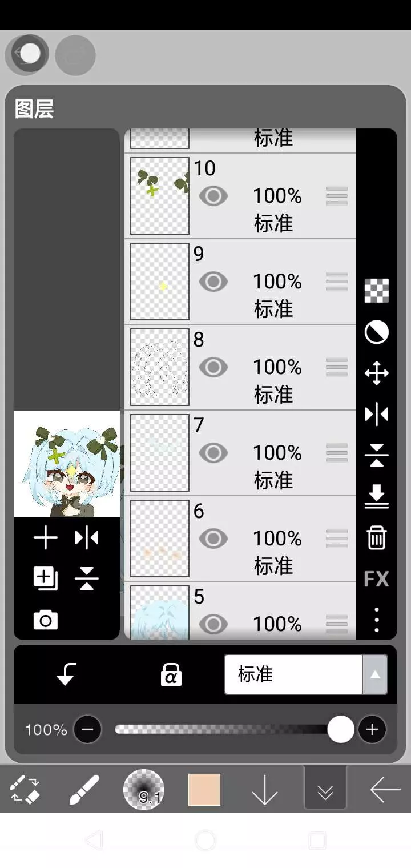Open the three-dot more options menu

[x=376, y=620]
